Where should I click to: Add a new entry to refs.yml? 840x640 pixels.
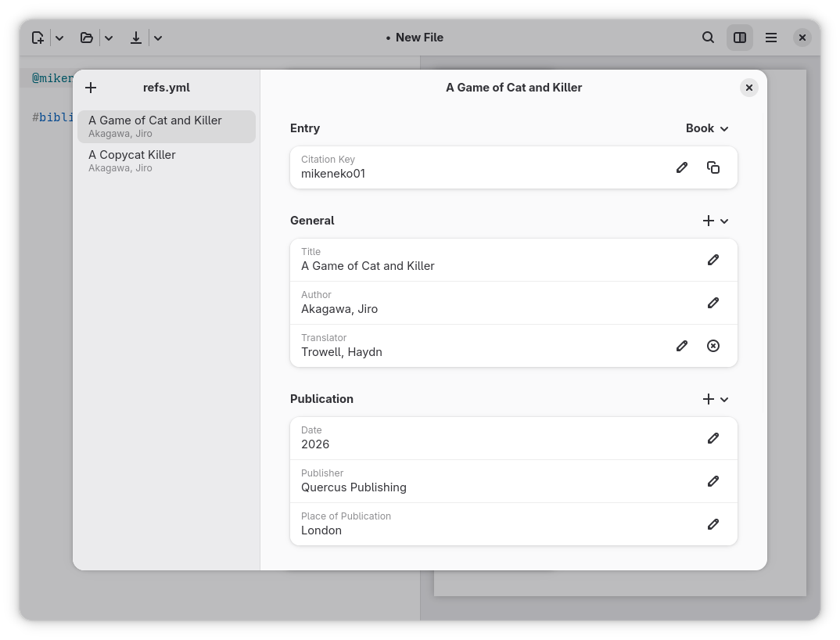click(91, 88)
